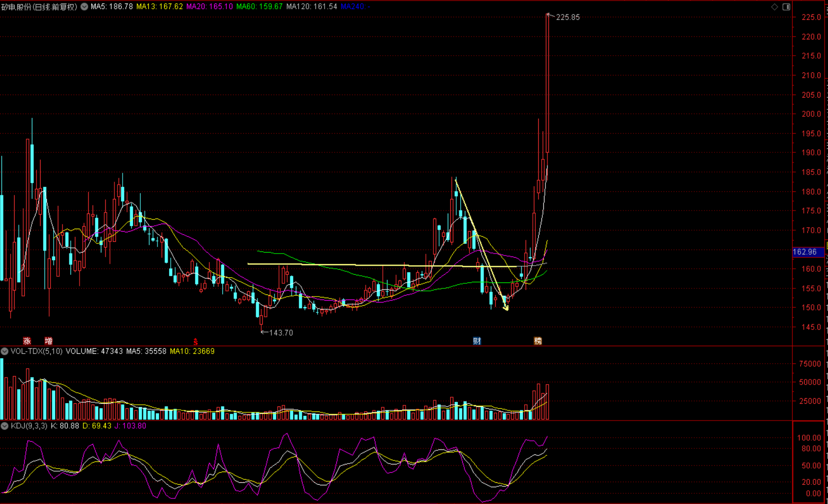The height and width of the screenshot is (504, 828).
Task: Toggle the side panel layout icon
Action: pyautogui.click(x=786, y=7)
